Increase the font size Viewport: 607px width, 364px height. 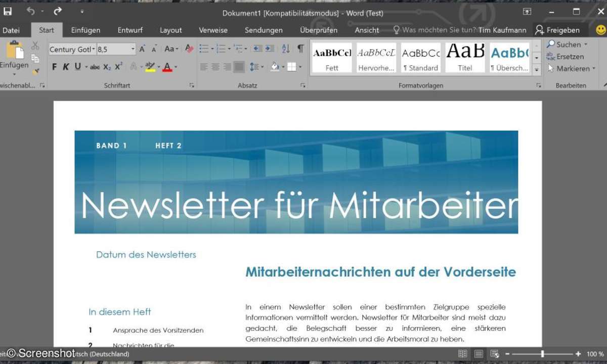click(142, 49)
